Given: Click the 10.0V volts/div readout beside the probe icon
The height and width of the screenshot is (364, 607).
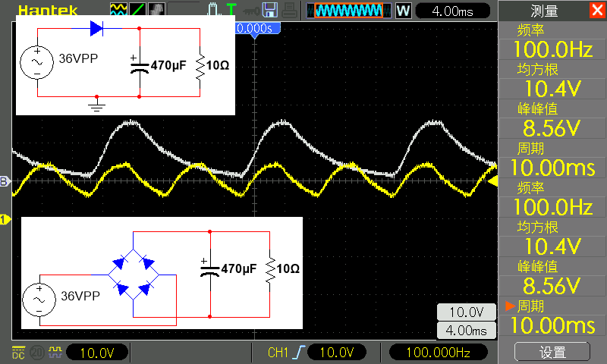Looking at the screenshot, I should (97, 353).
